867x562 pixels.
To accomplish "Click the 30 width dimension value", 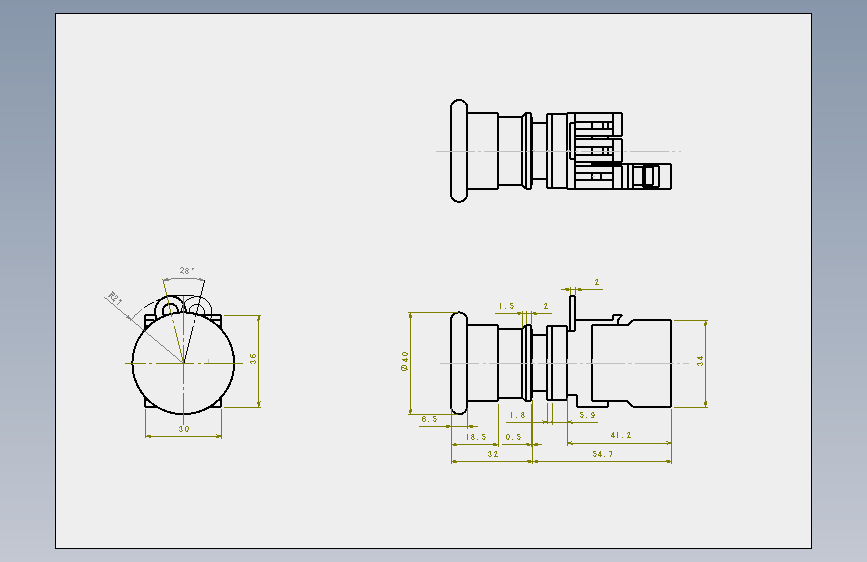I will coord(184,429).
